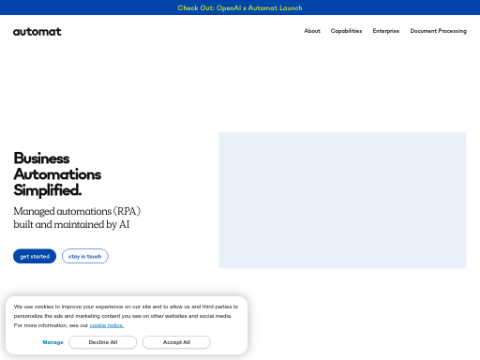Click the automat logo
Image resolution: width=480 pixels, height=360 pixels.
(x=37, y=32)
